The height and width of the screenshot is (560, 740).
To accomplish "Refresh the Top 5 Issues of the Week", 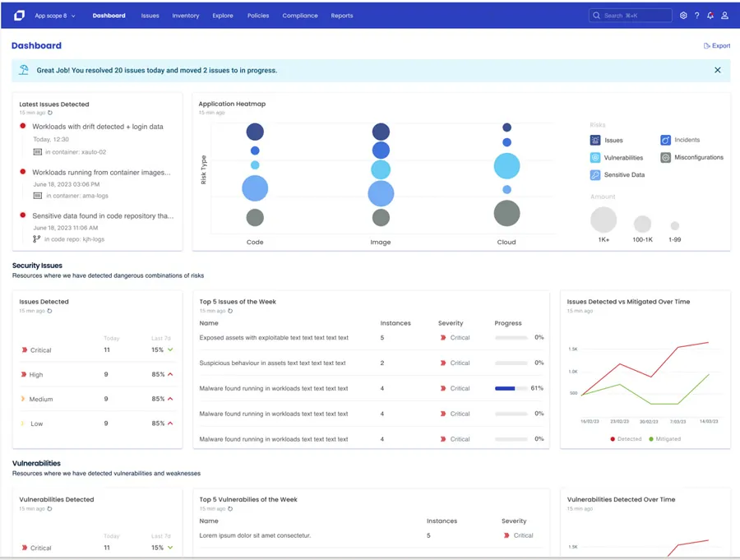I will coord(230,311).
